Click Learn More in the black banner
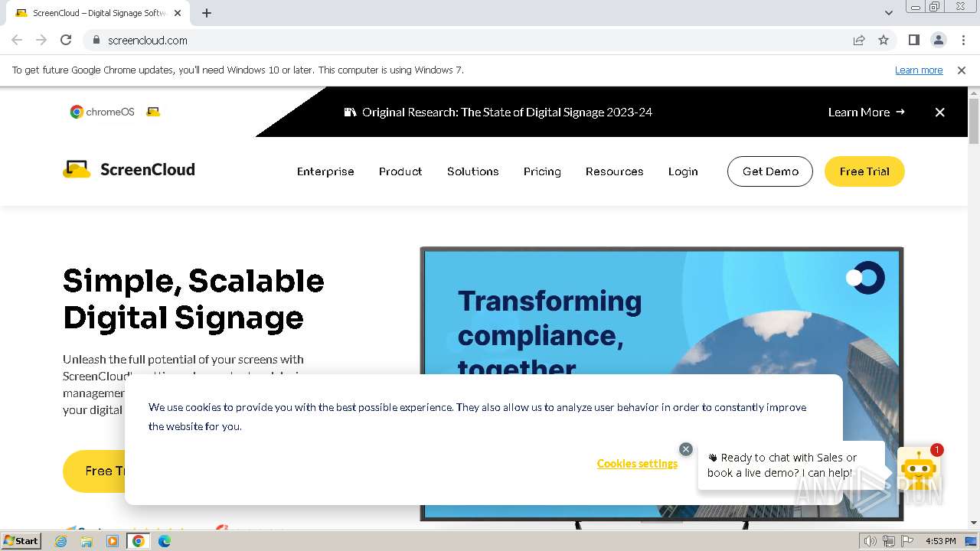This screenshot has height=551, width=980. pos(866,112)
